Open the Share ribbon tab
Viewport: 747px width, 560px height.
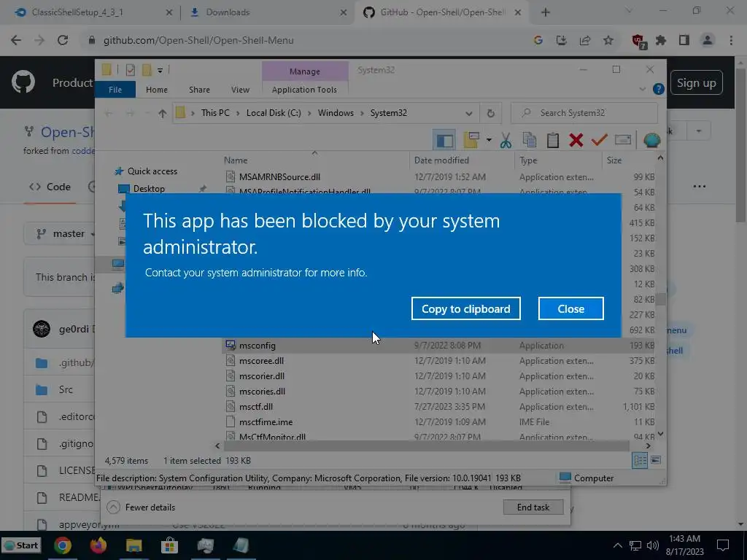point(199,90)
